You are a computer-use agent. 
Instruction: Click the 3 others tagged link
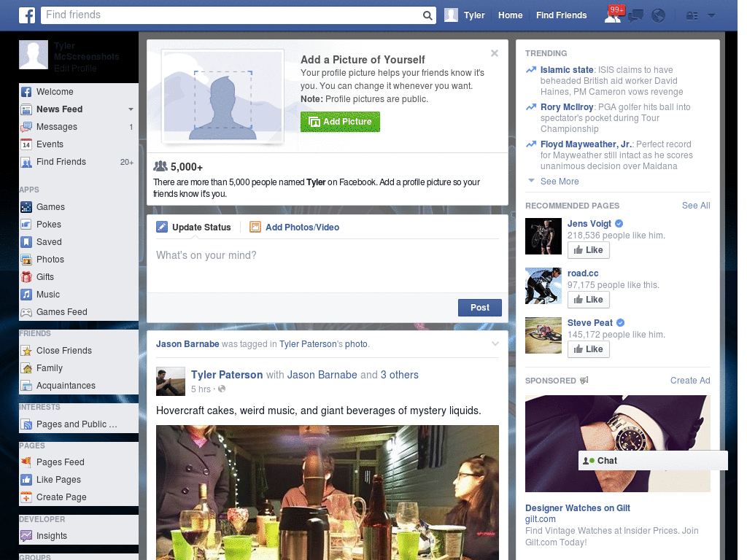click(x=399, y=375)
